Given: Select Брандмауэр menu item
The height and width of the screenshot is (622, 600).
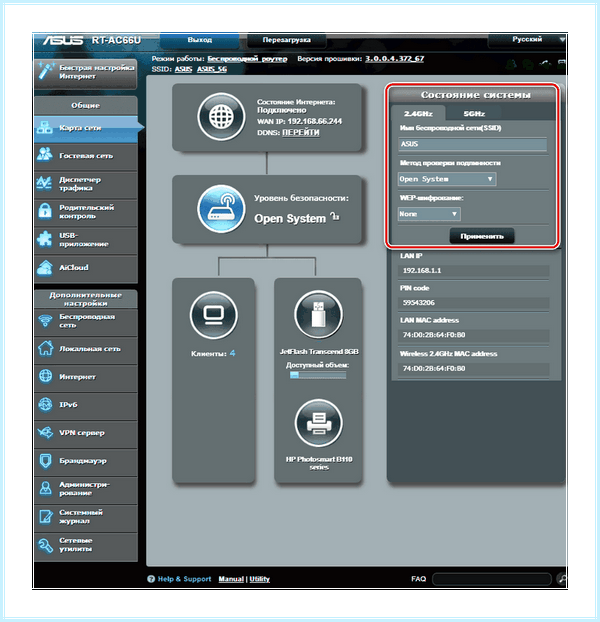Looking at the screenshot, I should [86, 461].
